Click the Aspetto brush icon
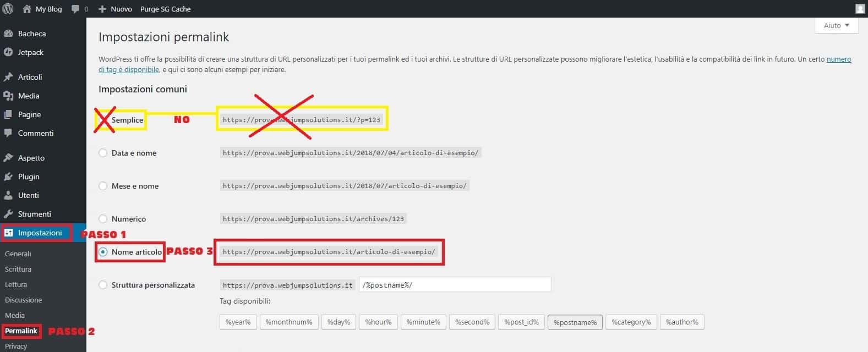868x352 pixels. [x=8, y=158]
